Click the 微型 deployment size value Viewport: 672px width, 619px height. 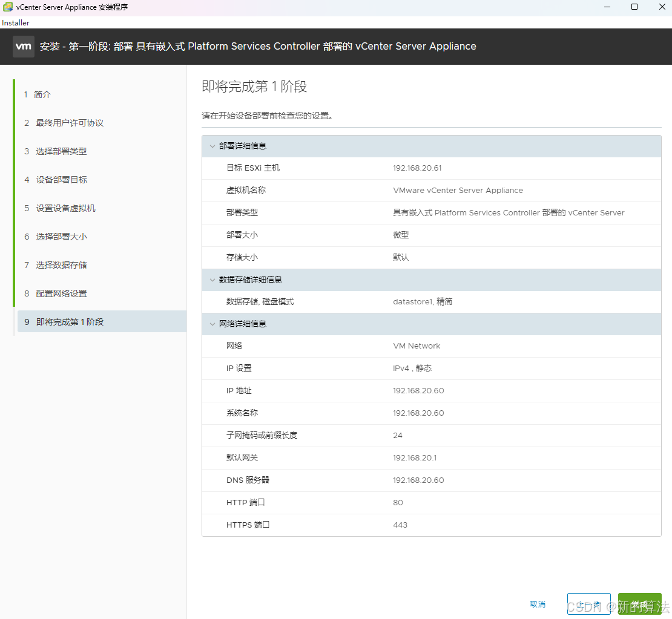click(401, 235)
